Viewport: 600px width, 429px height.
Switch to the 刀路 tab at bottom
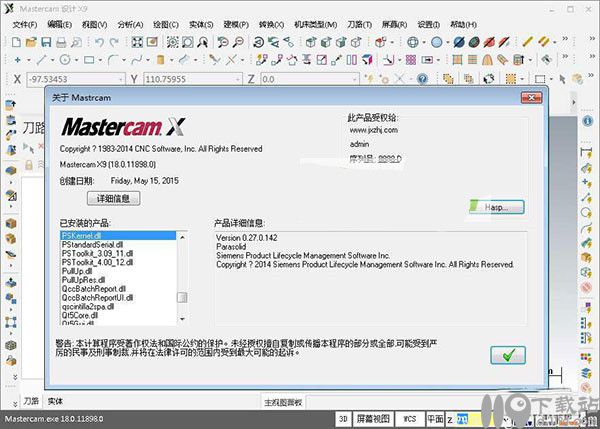point(31,401)
